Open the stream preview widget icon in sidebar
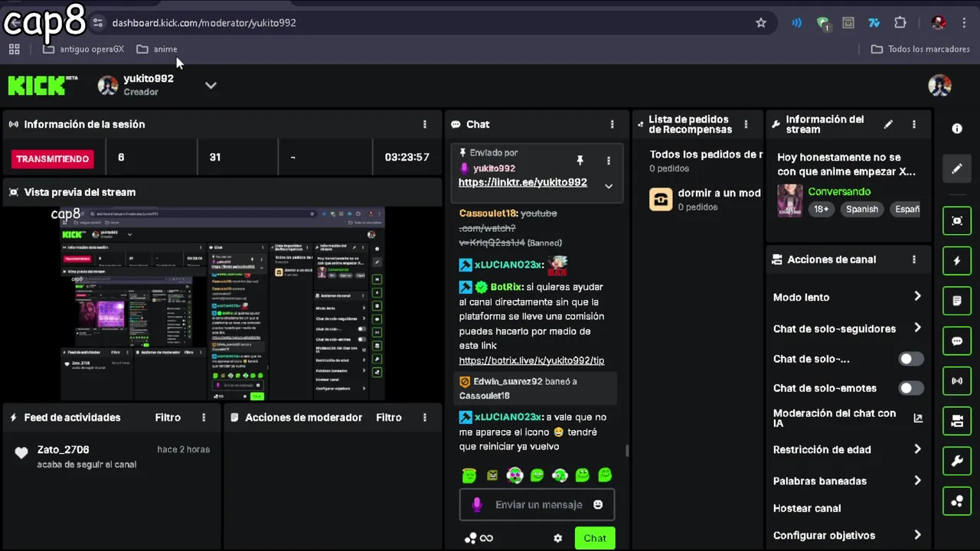Screen dimensions: 980x551 tap(957, 221)
